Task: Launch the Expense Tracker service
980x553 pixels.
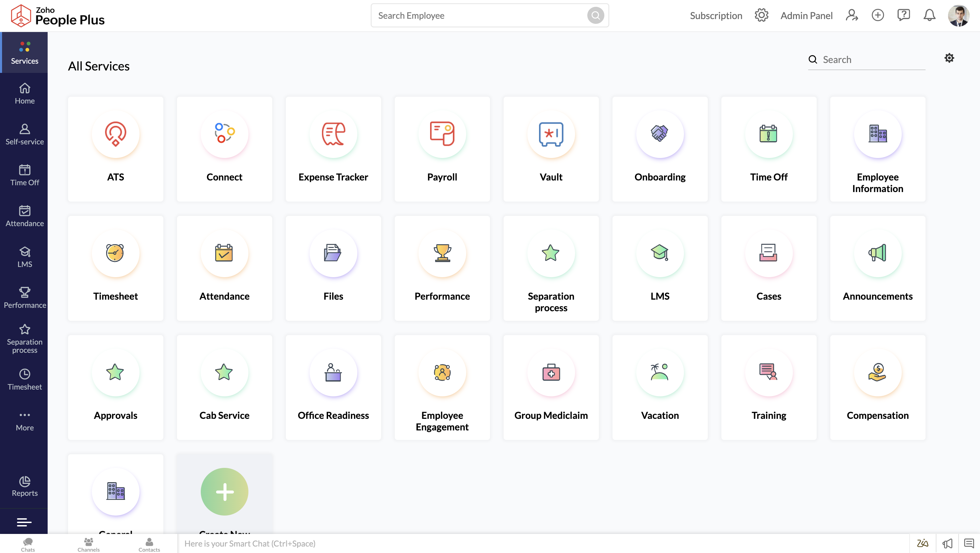Action: tap(333, 149)
